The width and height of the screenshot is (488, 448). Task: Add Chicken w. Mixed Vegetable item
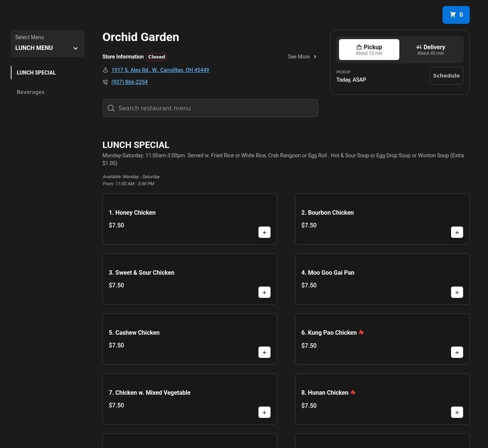tap(264, 412)
